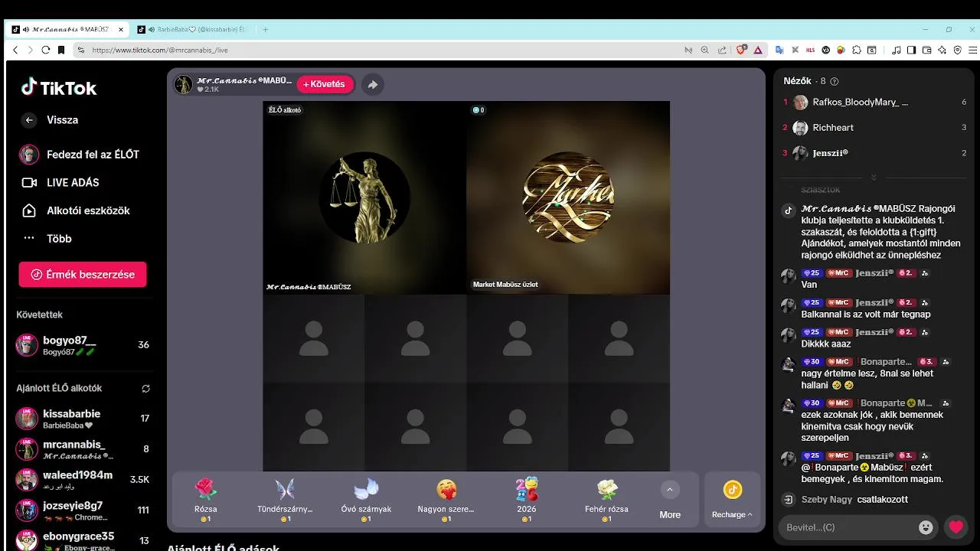
Task: Select the Market Mabüsz üzlet video tile
Action: click(568, 198)
